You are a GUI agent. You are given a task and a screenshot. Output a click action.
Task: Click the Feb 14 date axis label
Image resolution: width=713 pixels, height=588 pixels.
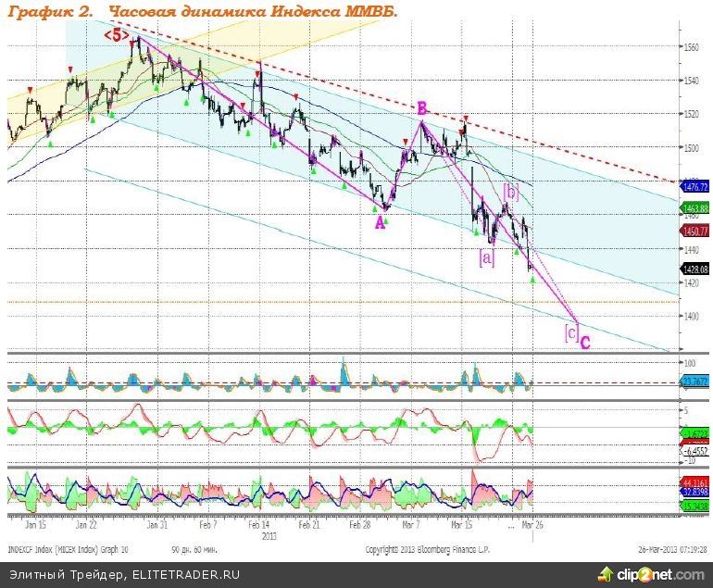(258, 523)
